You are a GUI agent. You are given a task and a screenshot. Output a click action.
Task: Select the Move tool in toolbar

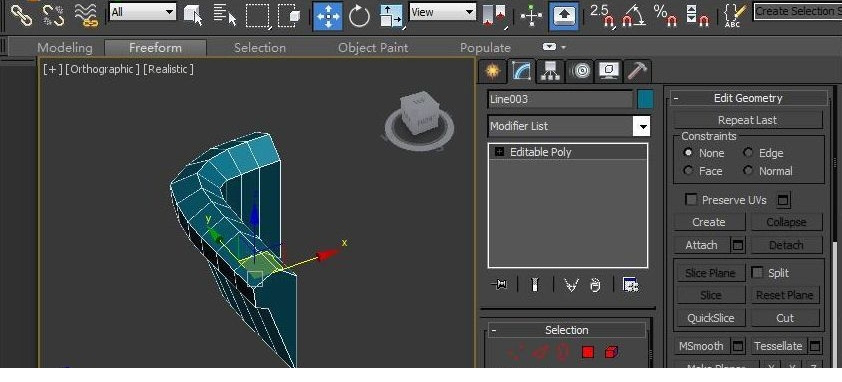tap(328, 16)
